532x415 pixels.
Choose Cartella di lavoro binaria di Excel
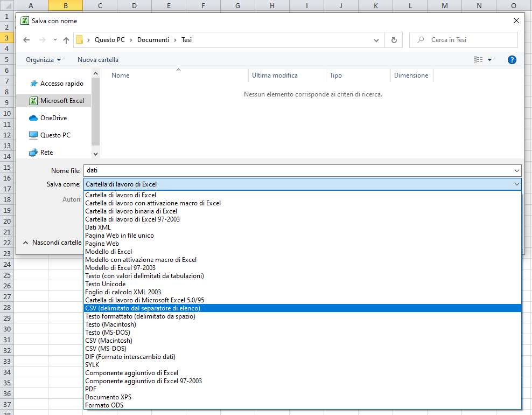(302, 211)
